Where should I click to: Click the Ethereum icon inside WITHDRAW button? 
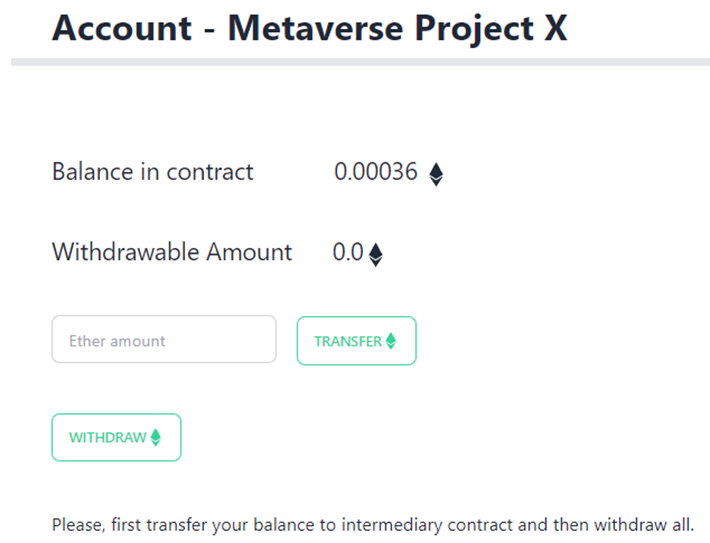[156, 438]
